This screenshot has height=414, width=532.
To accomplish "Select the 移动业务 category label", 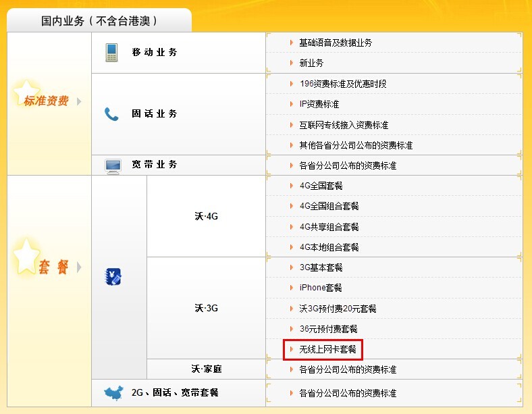I will [155, 52].
